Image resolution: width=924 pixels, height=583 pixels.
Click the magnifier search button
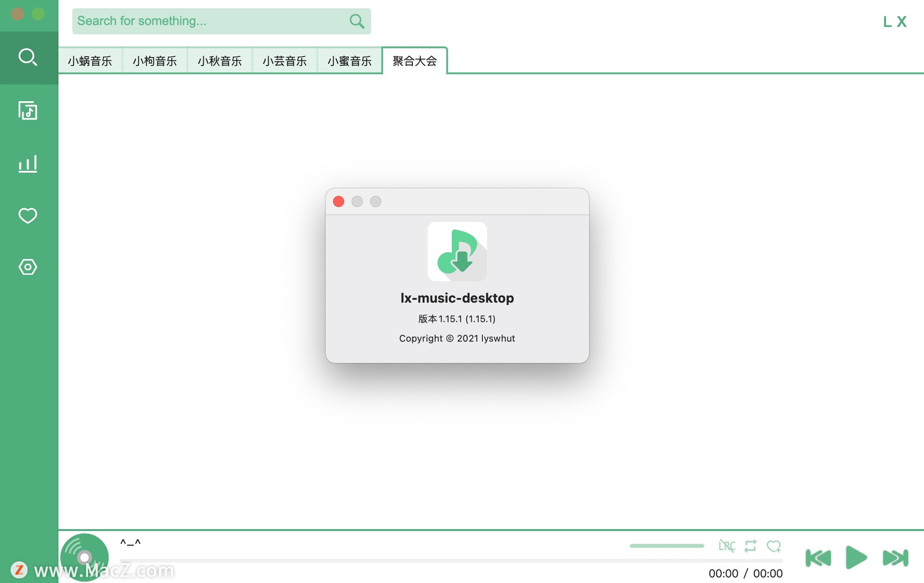pyautogui.click(x=357, y=21)
